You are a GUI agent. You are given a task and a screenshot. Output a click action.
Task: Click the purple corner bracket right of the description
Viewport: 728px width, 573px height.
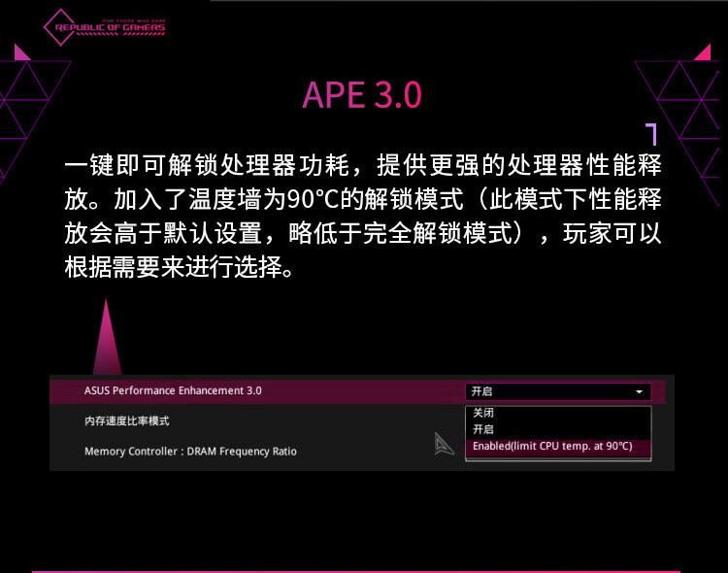[652, 134]
